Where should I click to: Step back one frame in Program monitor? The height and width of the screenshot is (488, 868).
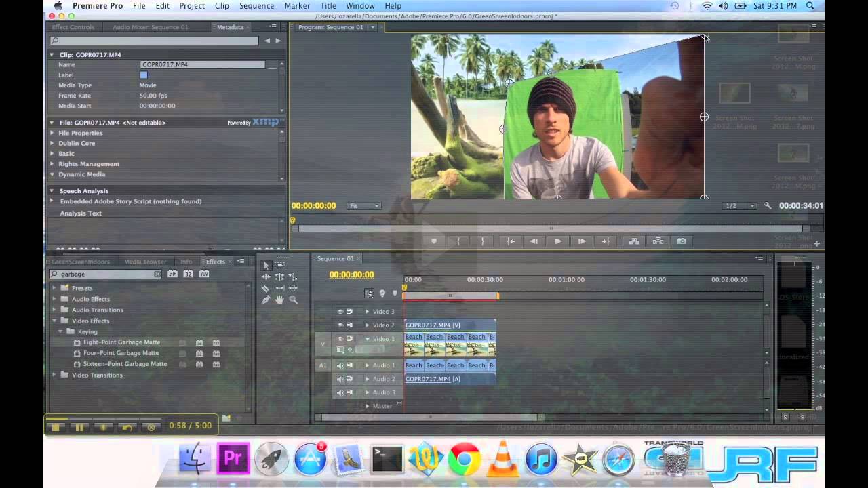(x=534, y=241)
